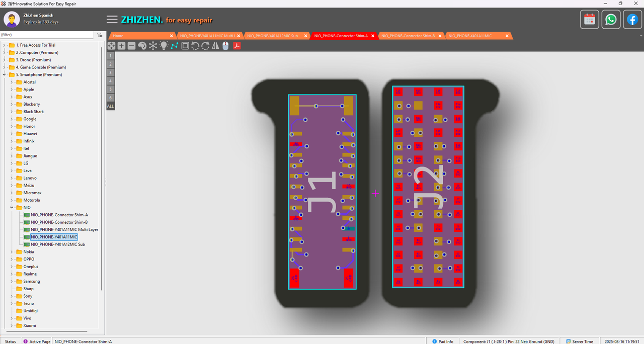The image size is (644, 344).
Task: Expand the Drone (Premium) folder
Action: [5, 60]
